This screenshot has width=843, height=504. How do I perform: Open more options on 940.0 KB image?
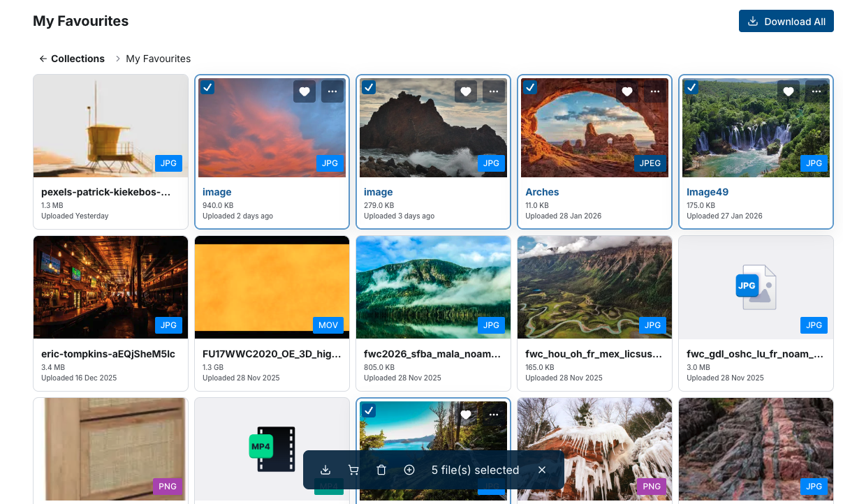pos(332,91)
